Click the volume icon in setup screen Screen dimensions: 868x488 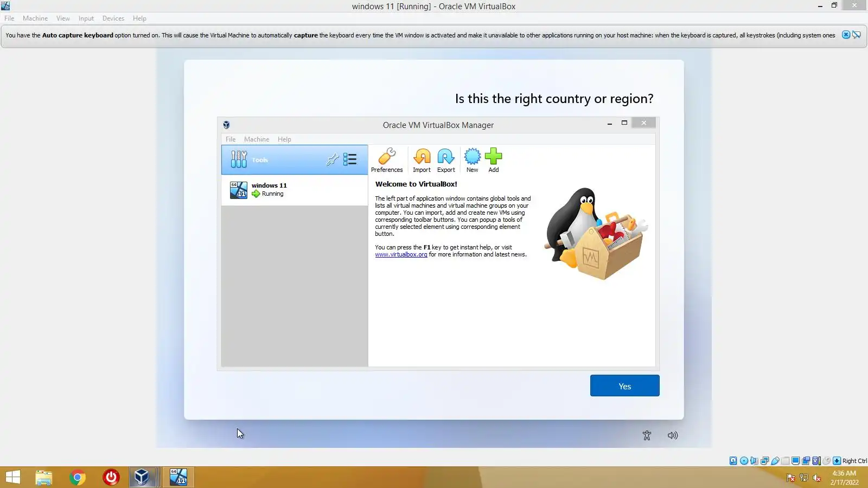673,435
